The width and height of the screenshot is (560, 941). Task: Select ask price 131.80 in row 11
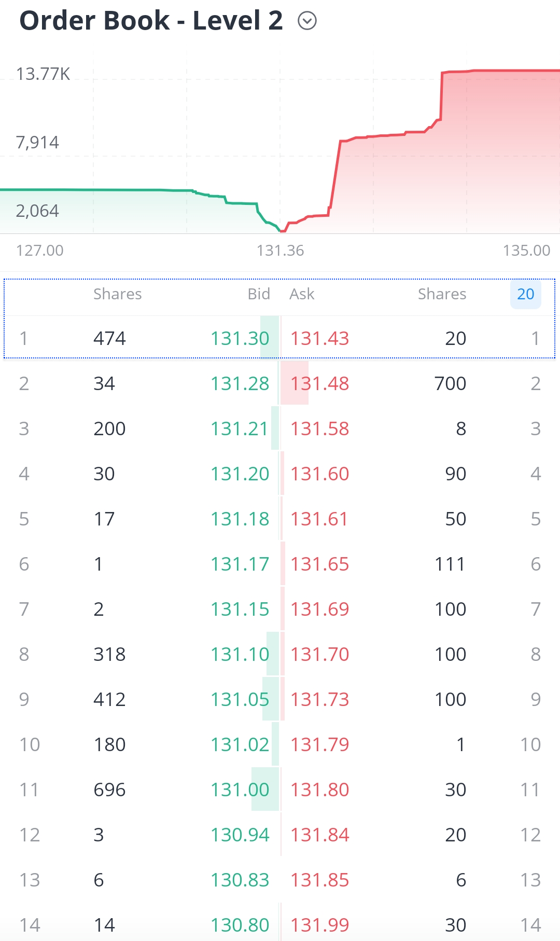[x=319, y=790]
